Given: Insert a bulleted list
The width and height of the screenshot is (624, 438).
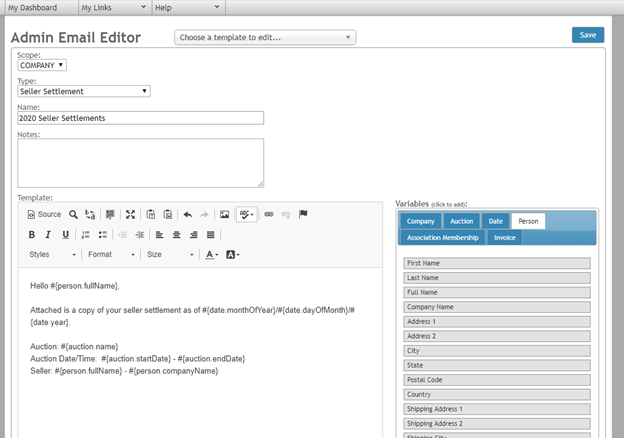Looking at the screenshot, I should 103,235.
